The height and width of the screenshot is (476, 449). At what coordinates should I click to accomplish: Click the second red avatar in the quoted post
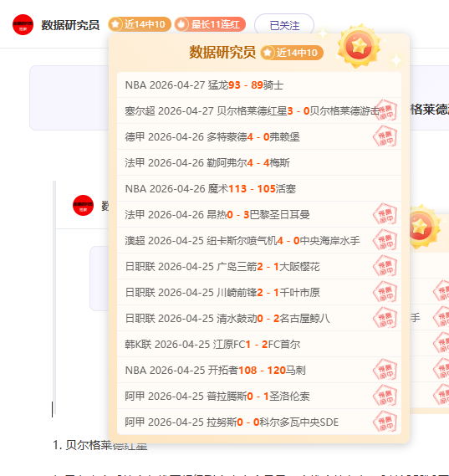(83, 206)
